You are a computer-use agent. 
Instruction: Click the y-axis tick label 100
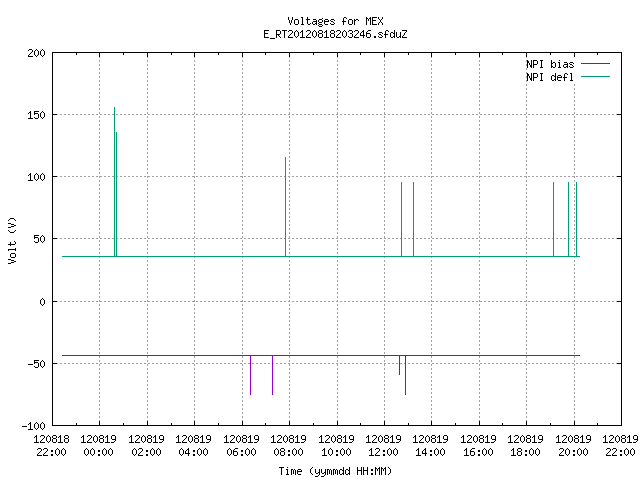36,177
